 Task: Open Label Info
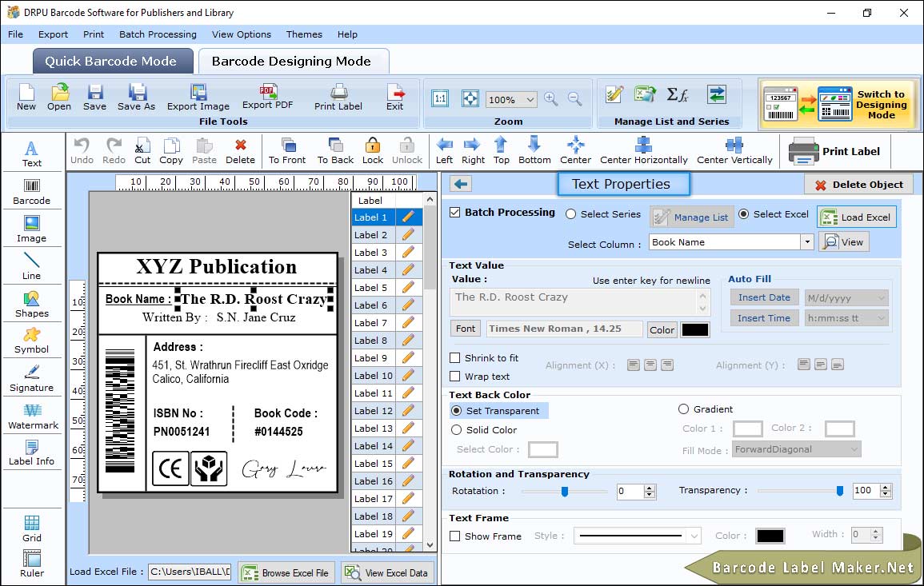32,453
